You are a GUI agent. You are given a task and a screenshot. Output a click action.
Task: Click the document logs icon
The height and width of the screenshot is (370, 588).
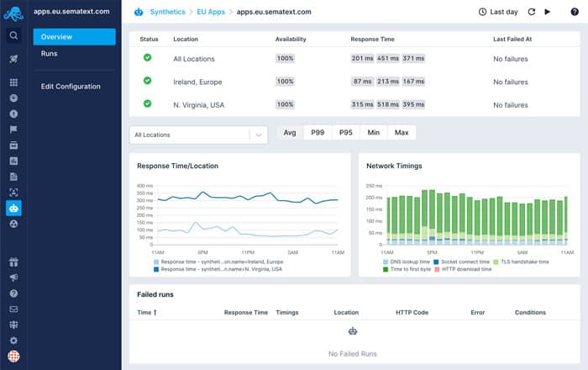(13, 177)
